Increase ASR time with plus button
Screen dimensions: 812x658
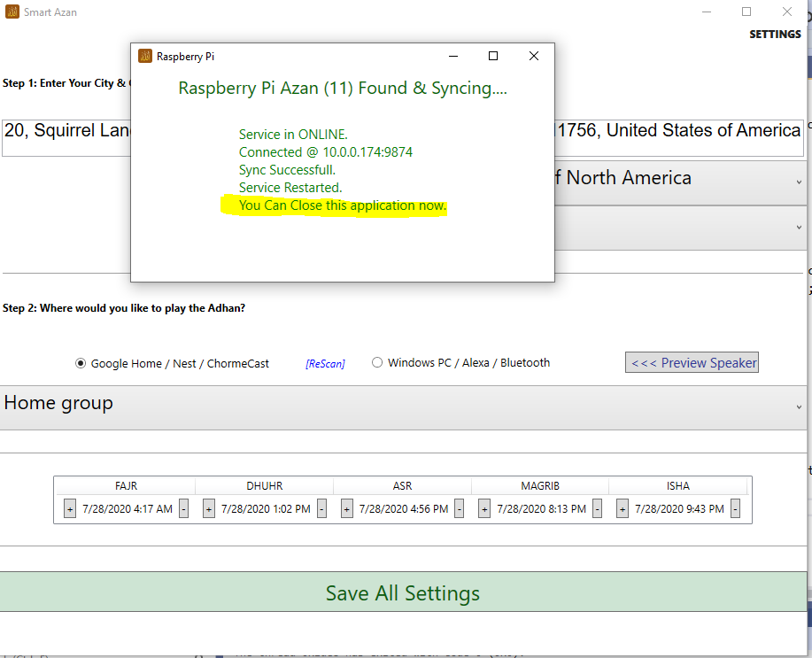click(x=346, y=509)
